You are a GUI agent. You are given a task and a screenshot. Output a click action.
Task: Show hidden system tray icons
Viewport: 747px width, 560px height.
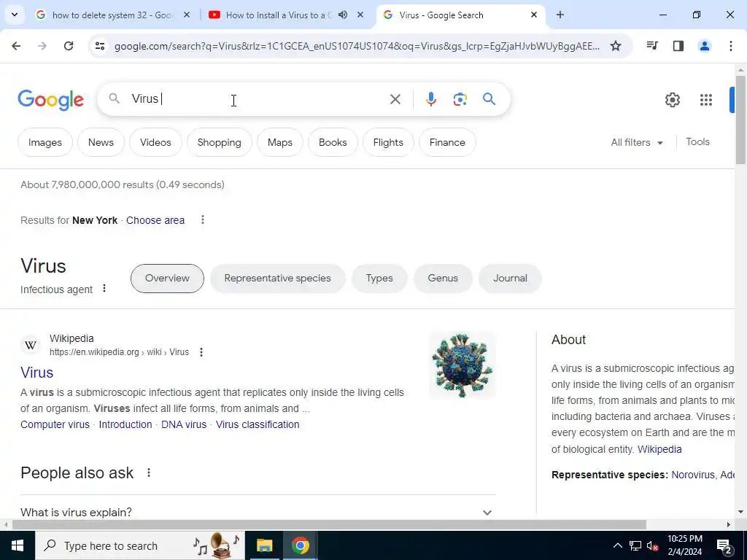tap(617, 545)
